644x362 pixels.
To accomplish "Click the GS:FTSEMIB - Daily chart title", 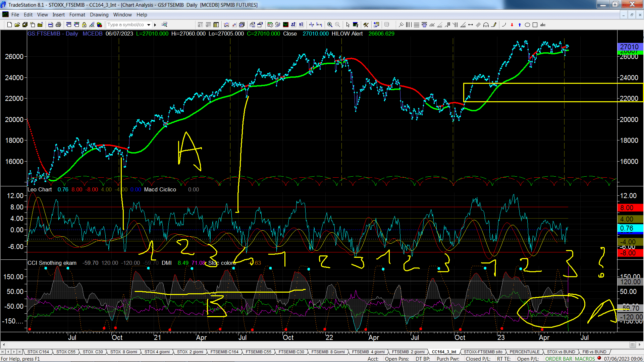I will point(53,34).
